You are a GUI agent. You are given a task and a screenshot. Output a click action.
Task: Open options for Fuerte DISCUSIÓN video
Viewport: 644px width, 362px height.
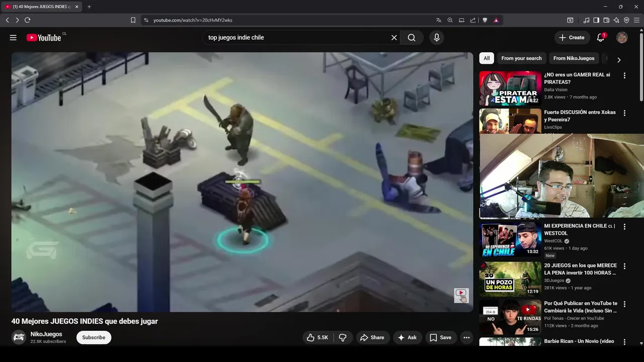[624, 113]
